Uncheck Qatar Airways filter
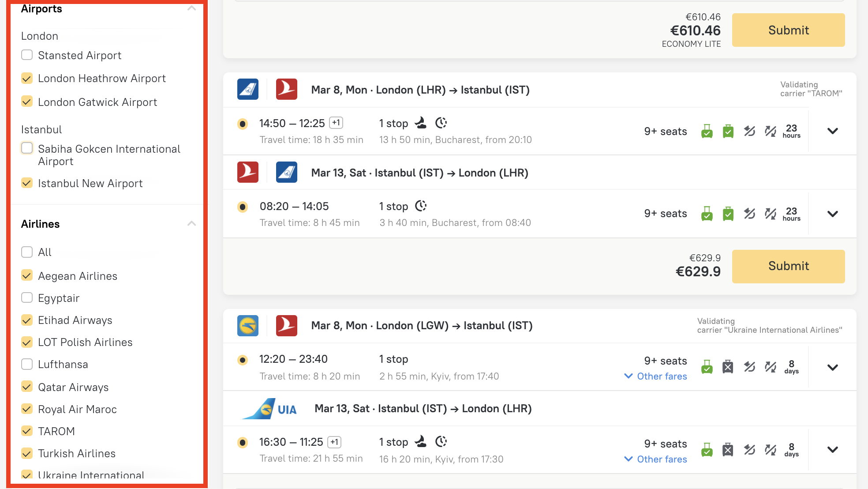Viewport: 868px width, 489px height. pos(27,387)
